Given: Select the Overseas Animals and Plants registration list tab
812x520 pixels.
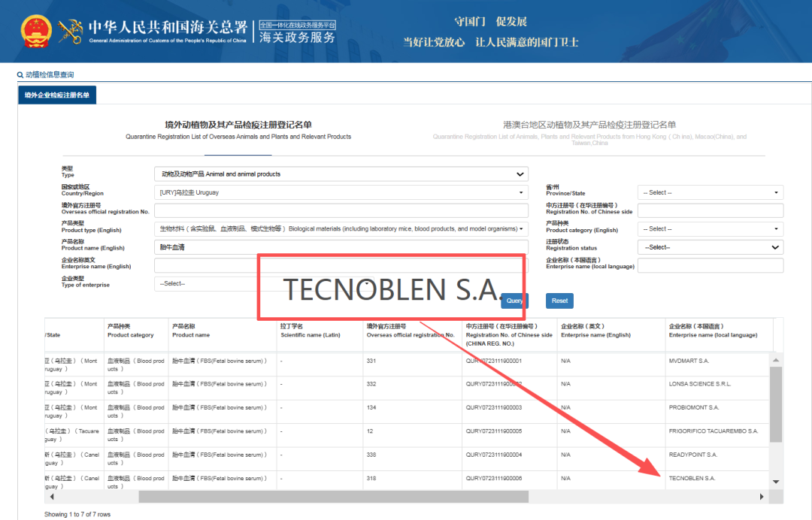Looking at the screenshot, I should click(x=238, y=130).
